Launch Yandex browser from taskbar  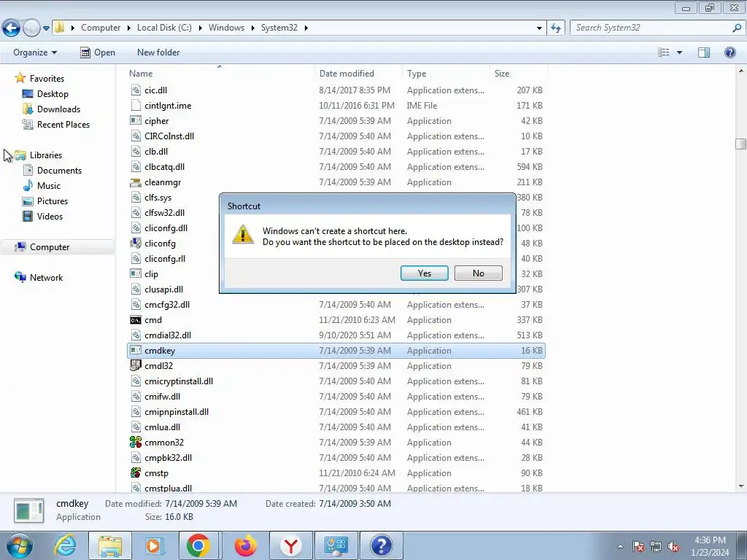pyautogui.click(x=291, y=545)
